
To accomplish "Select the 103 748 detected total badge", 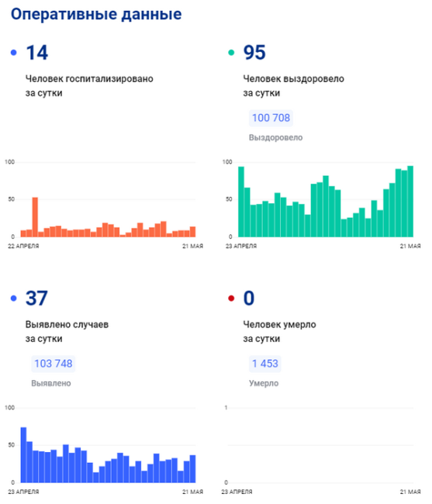I will (x=54, y=364).
